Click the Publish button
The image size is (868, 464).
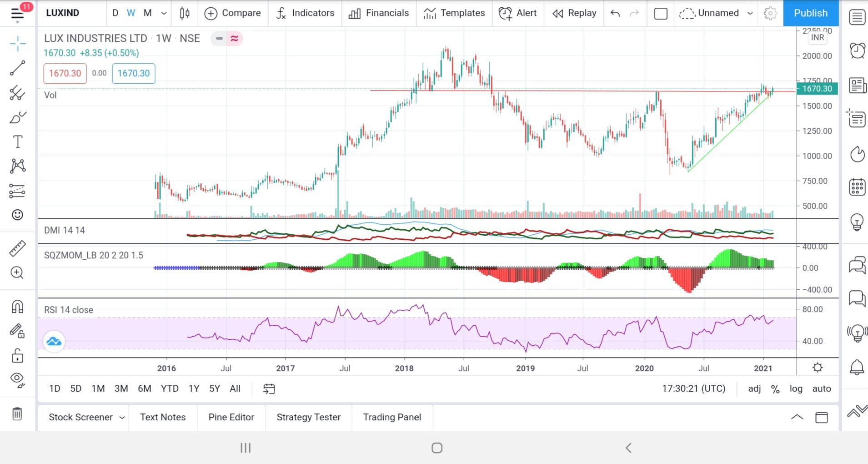coord(810,13)
